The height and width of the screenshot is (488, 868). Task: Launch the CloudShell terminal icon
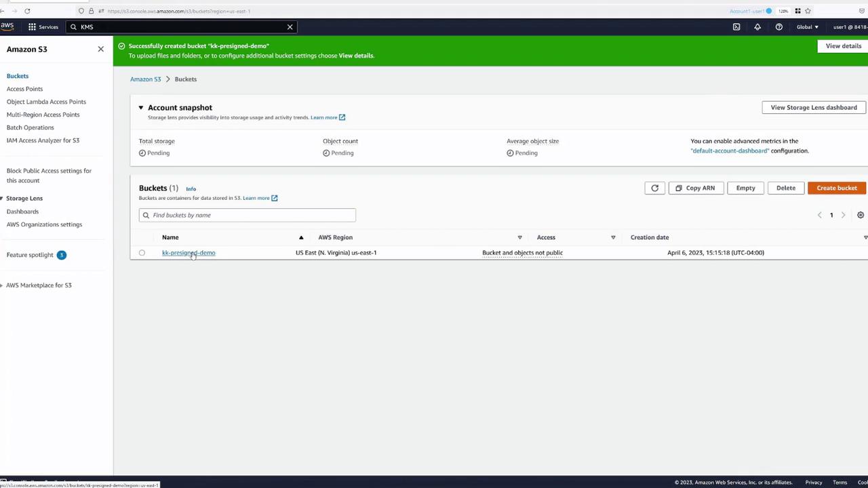(736, 27)
